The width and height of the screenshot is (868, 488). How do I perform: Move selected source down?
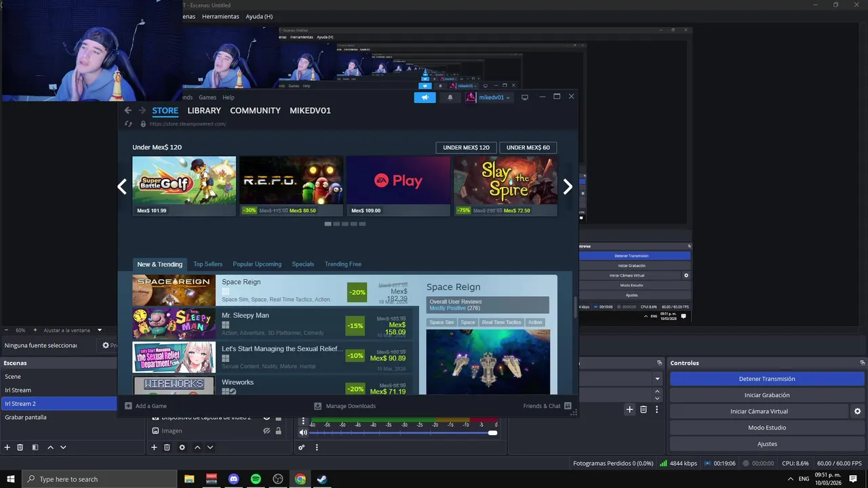point(210,447)
